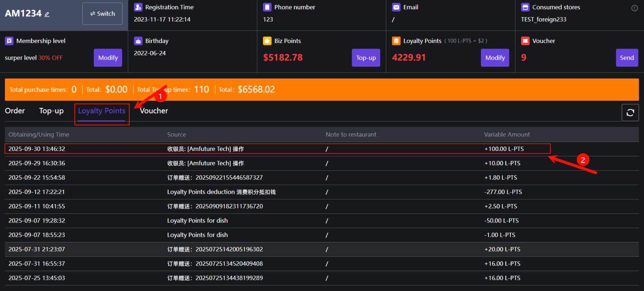The height and width of the screenshot is (291, 644).
Task: Modify the Loyalty Points balance
Action: pyautogui.click(x=495, y=58)
